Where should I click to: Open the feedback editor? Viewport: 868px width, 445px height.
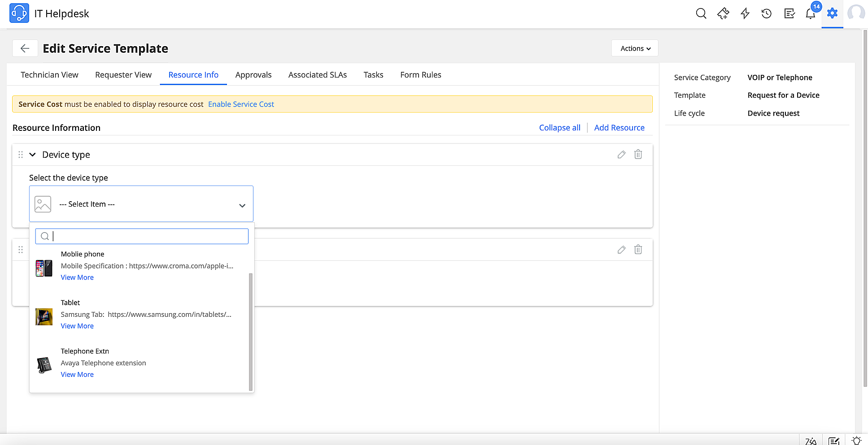pos(833,440)
